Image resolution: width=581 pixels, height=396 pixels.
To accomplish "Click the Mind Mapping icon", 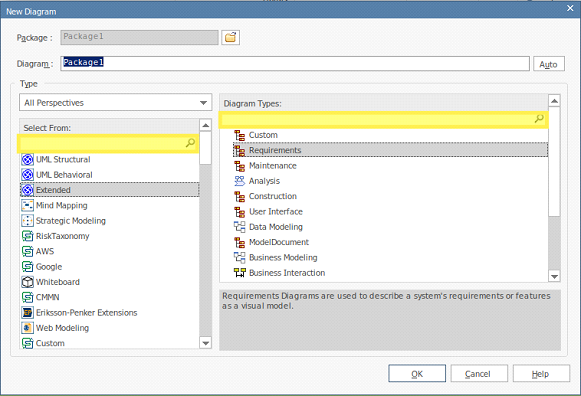I will click(27, 205).
